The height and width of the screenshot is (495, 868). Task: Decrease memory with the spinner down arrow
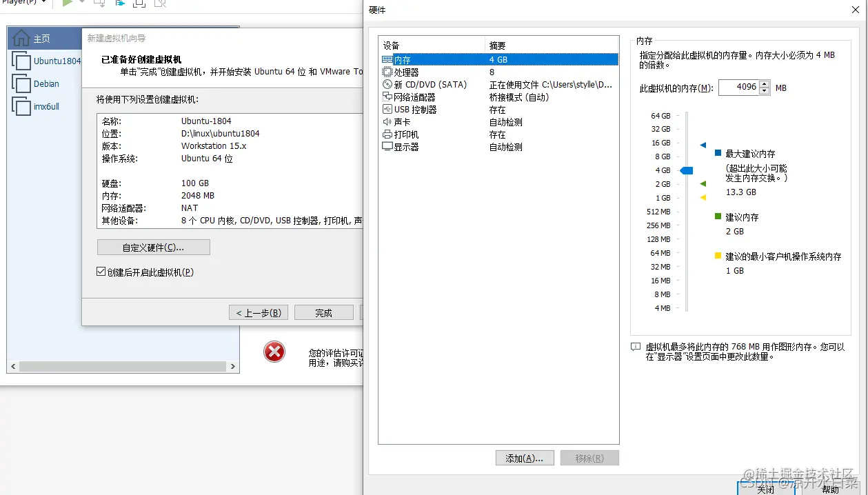pyautogui.click(x=764, y=92)
